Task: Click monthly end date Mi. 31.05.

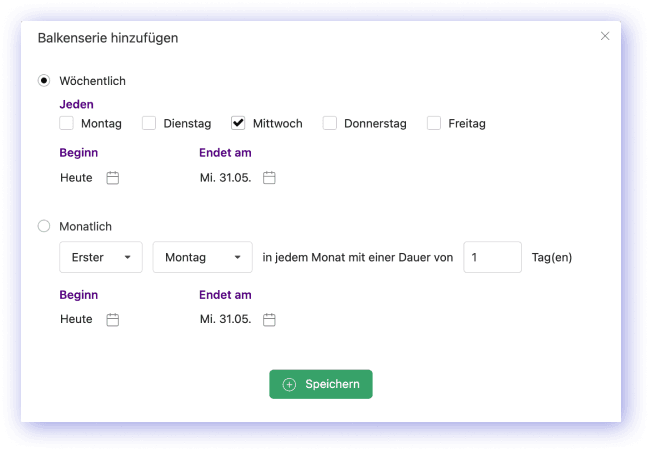Action: (x=225, y=320)
